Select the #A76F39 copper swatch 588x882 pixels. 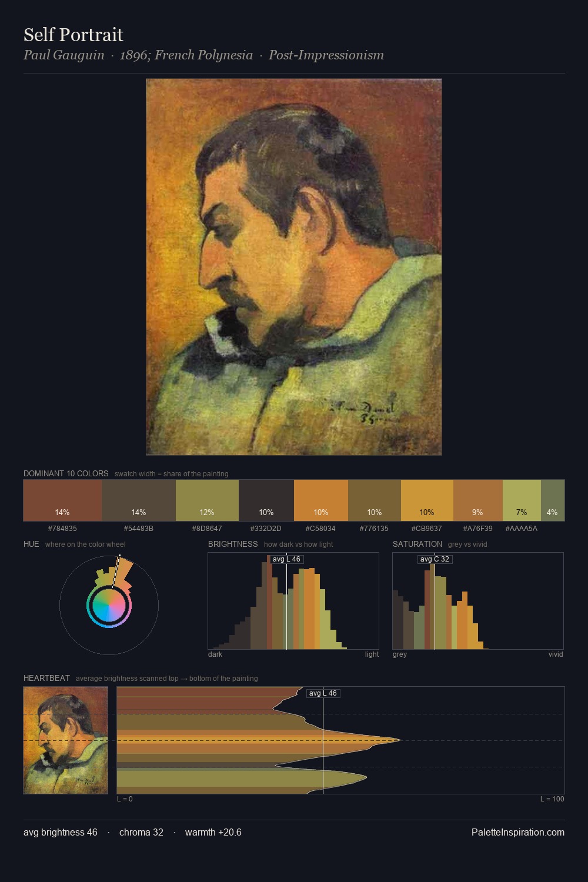tap(478, 500)
